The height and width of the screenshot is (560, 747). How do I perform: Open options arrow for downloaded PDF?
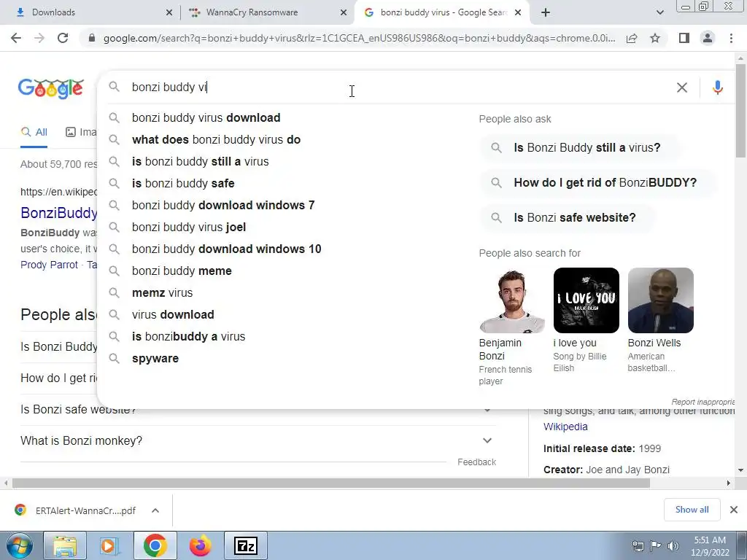pos(155,510)
